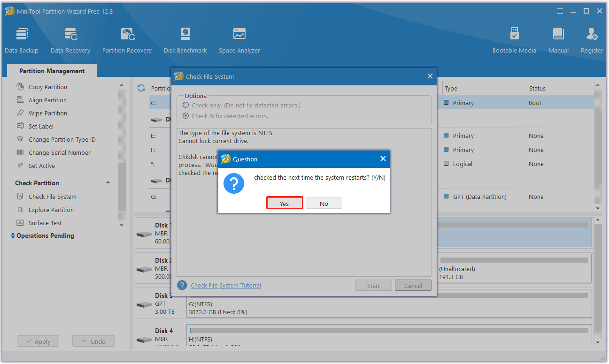Screen dimensions: 609x364
Task: Click Set Label in sidebar
Action: 41,126
